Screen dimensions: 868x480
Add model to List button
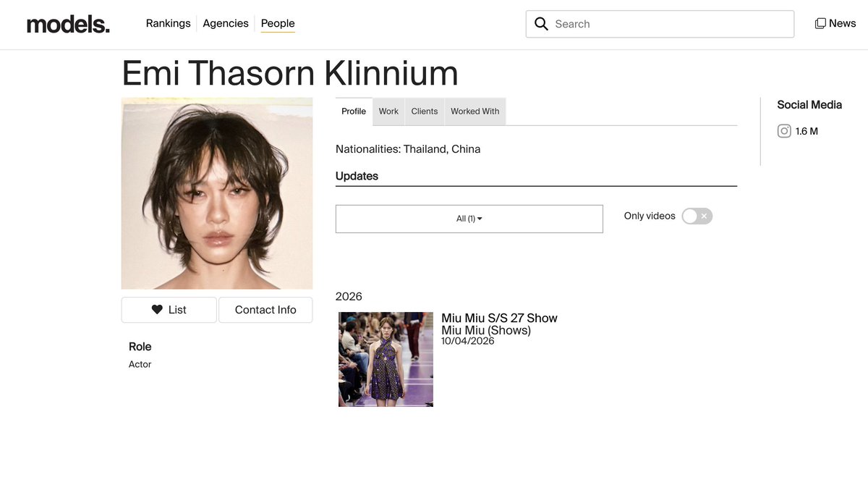169,310
